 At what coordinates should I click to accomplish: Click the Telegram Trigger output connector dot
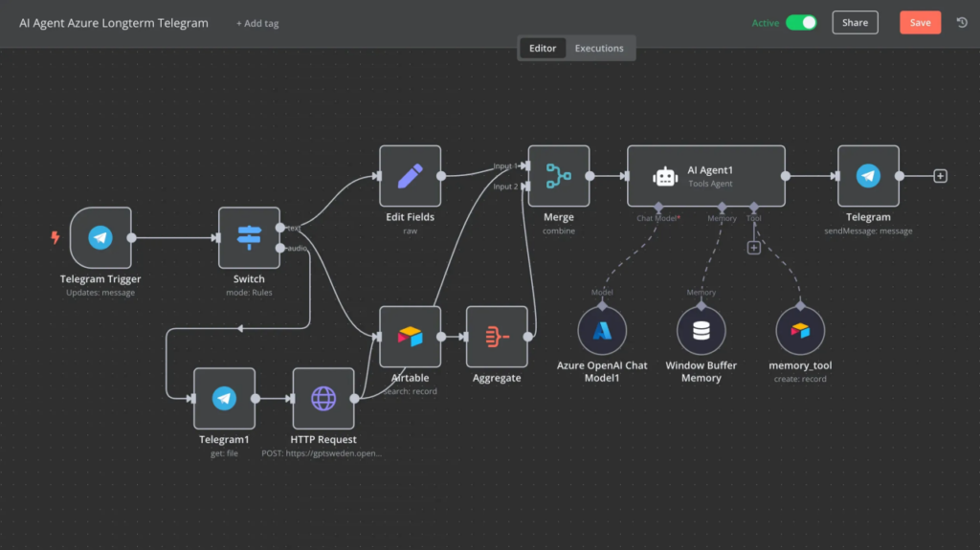click(131, 237)
